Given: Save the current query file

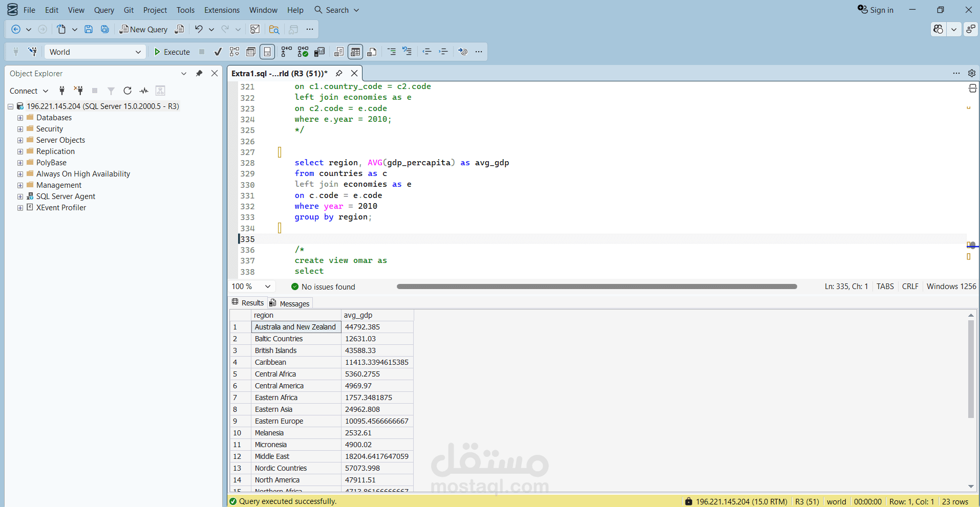Looking at the screenshot, I should [89, 29].
